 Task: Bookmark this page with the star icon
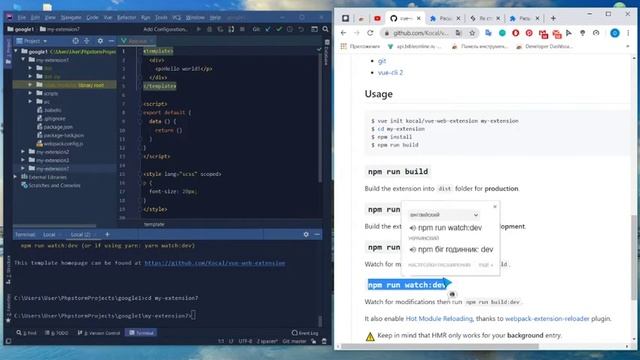472,33
